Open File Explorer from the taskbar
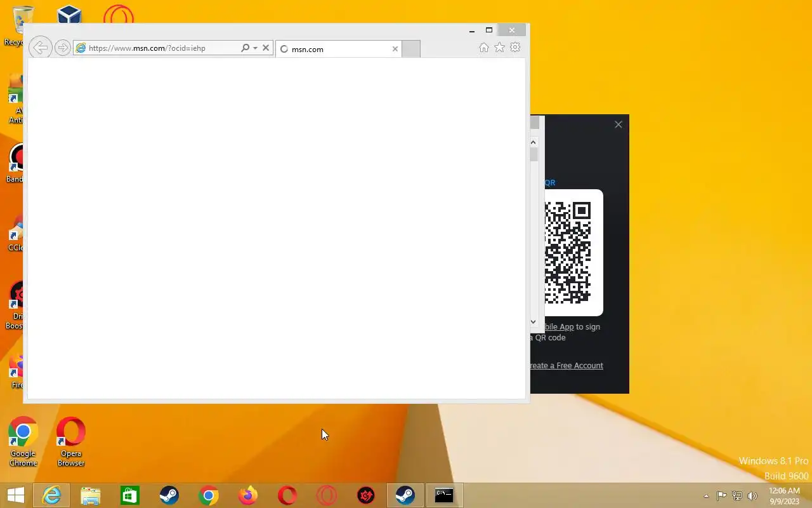The height and width of the screenshot is (508, 812). pos(90,495)
